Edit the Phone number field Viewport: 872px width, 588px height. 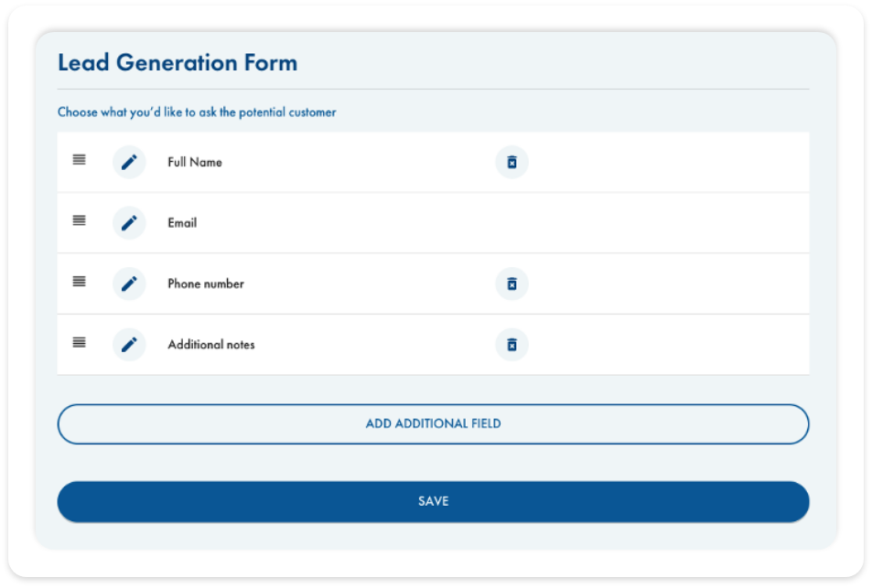pyautogui.click(x=129, y=283)
